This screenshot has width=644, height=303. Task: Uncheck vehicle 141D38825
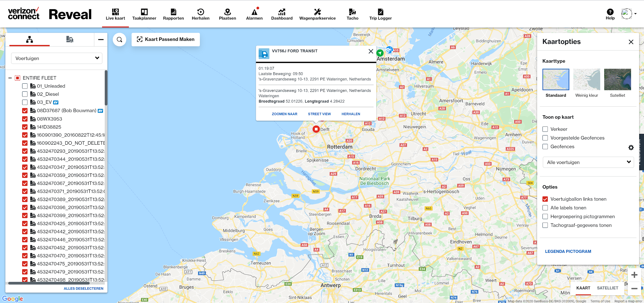point(25,127)
